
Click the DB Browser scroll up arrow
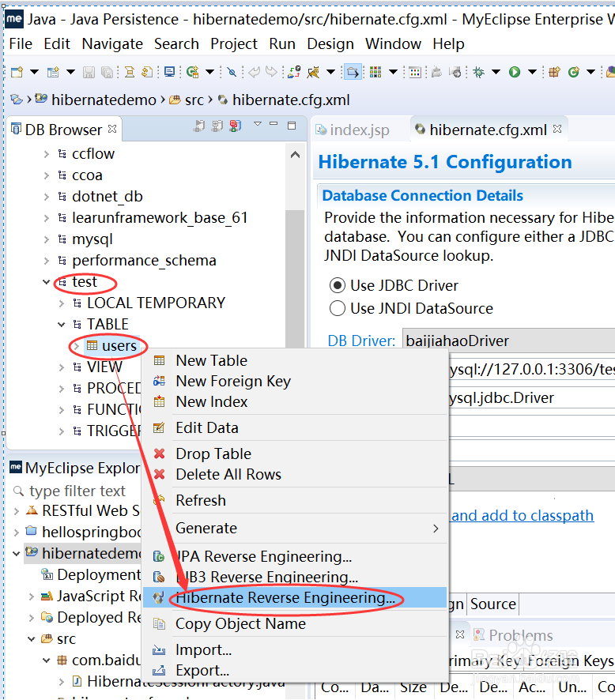point(295,155)
